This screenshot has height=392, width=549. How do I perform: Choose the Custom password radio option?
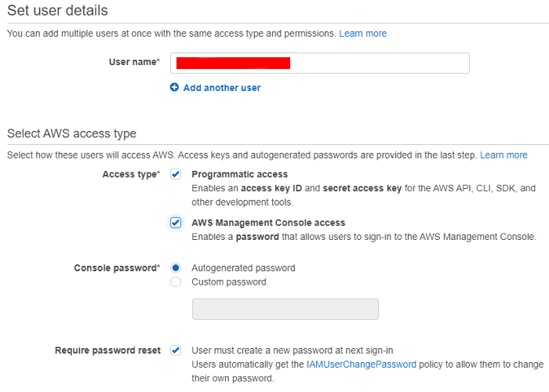(x=176, y=281)
